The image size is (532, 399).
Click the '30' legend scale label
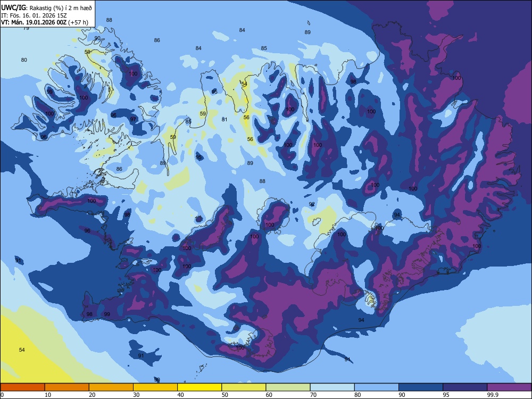click(136, 395)
